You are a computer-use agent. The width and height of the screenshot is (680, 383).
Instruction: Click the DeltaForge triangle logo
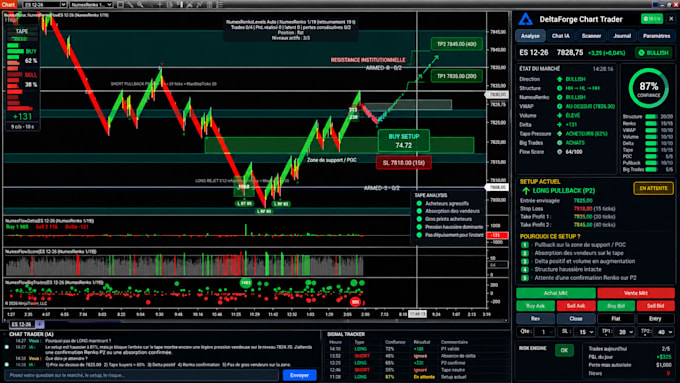[x=526, y=19]
